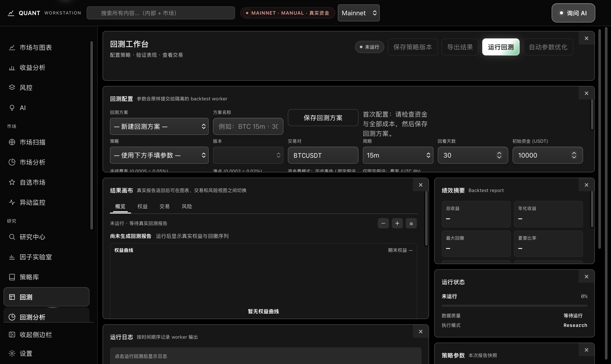Viewport: 611px width, 364px height.
Task: Click the 点击运行回测后显示日志 log area
Action: click(x=266, y=356)
